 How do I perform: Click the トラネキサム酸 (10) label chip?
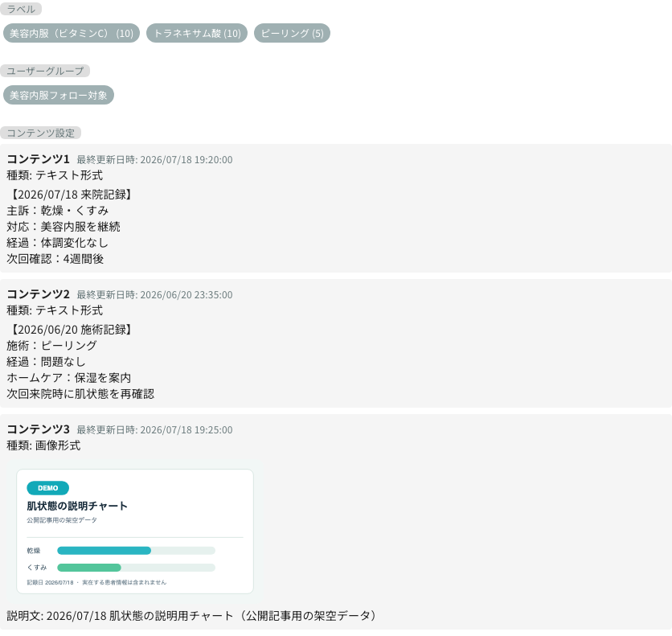[197, 33]
